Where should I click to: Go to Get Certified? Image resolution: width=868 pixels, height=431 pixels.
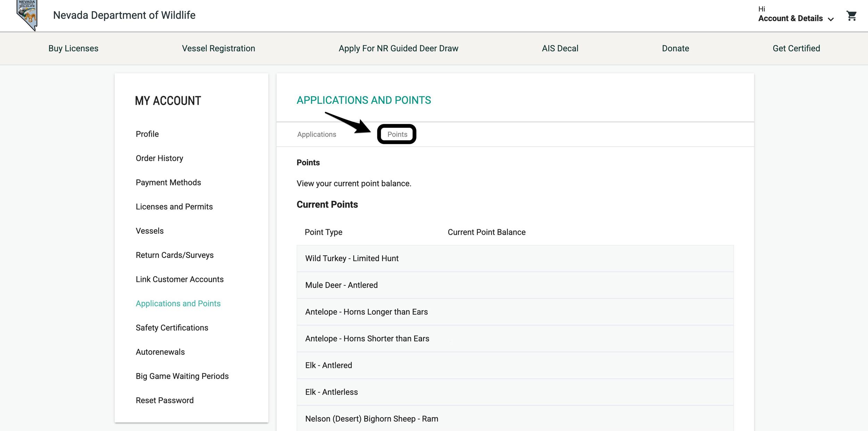(796, 48)
